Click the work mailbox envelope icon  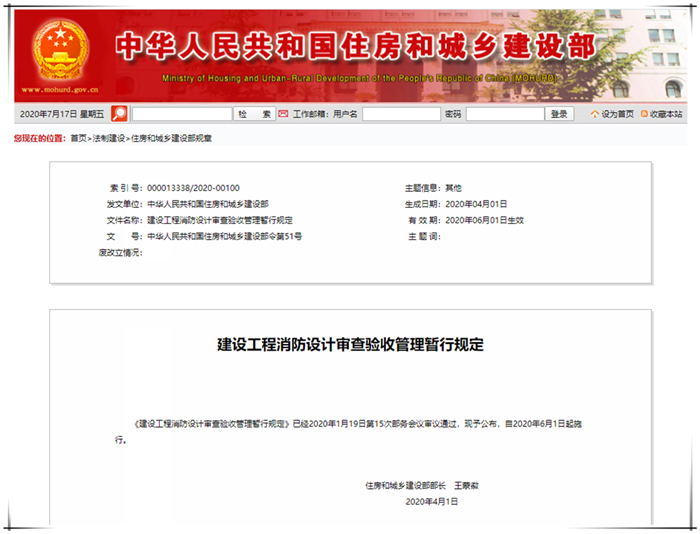pyautogui.click(x=283, y=114)
